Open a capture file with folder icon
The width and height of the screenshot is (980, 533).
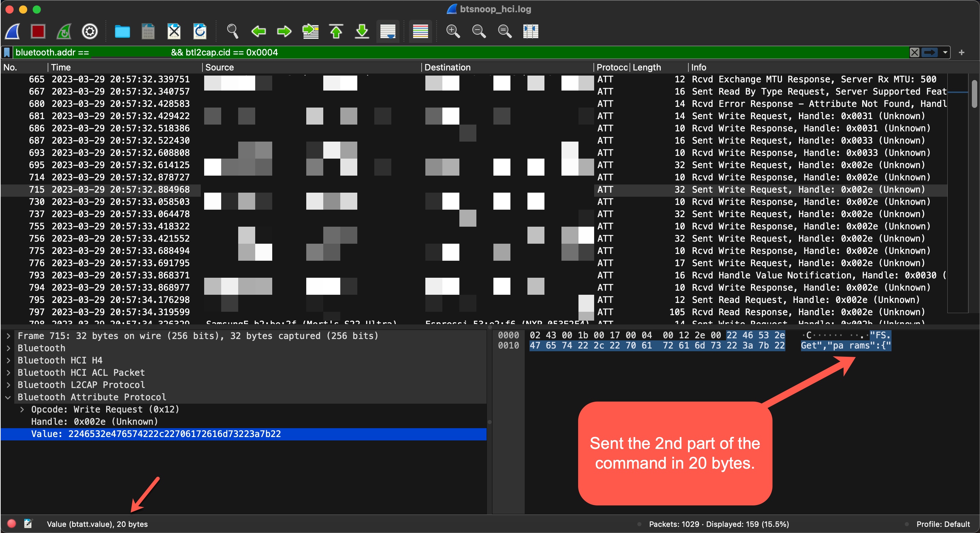(122, 31)
